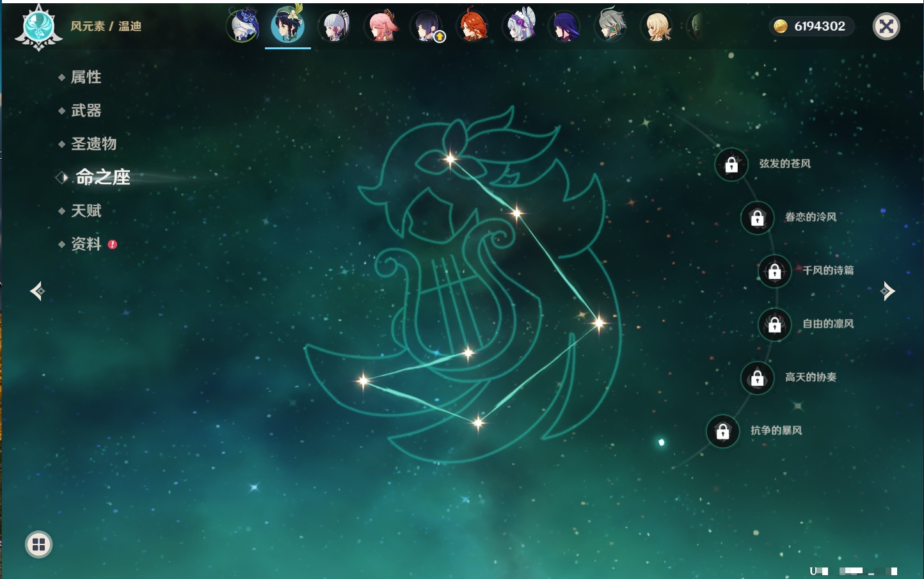Select the blonde Traveler avatar

point(657,27)
